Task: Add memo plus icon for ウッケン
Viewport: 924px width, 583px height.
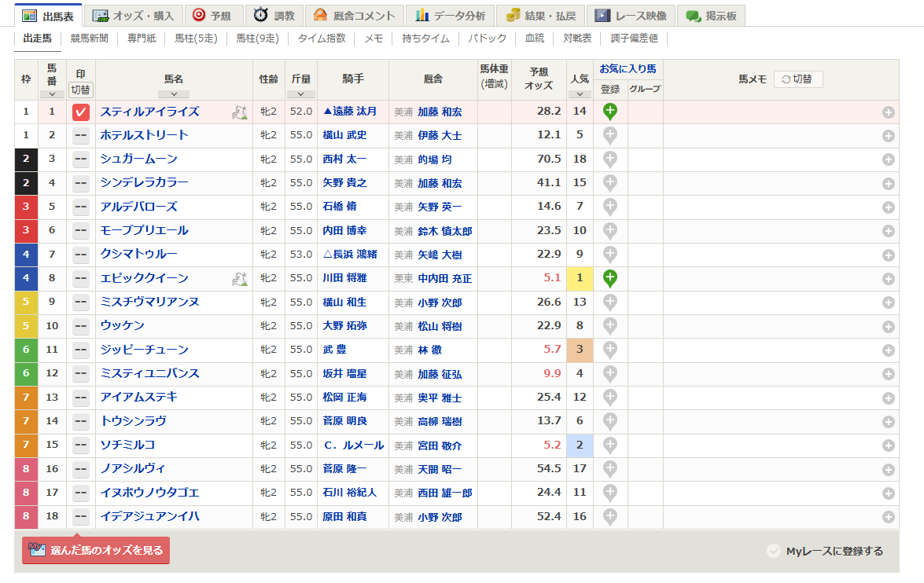Action: tap(889, 327)
